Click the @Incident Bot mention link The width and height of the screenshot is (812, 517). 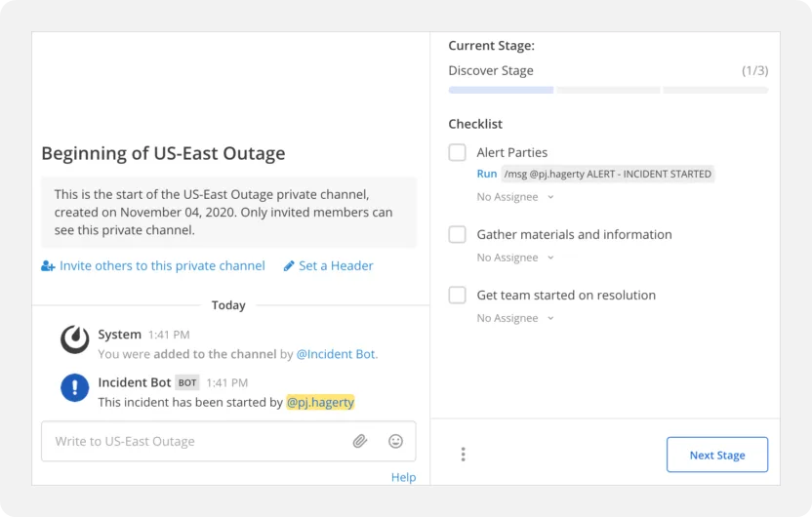(x=336, y=354)
